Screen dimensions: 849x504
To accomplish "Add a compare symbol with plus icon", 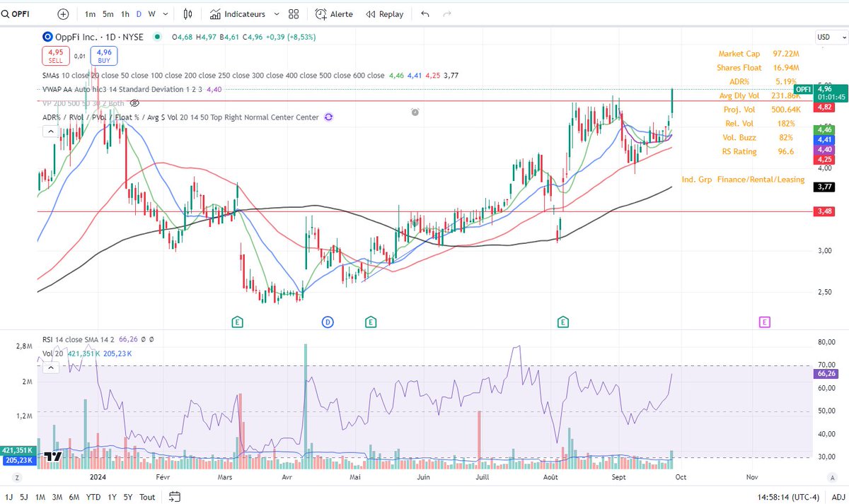I will tap(64, 13).
